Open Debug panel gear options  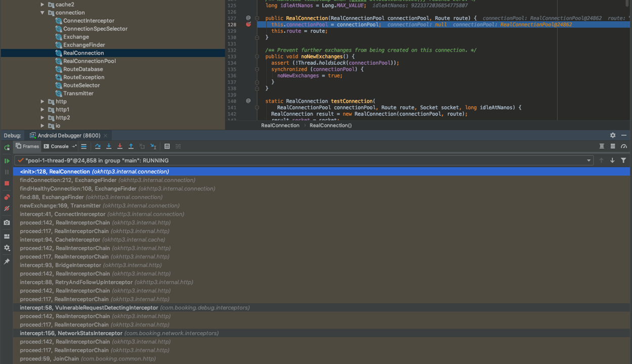point(613,135)
